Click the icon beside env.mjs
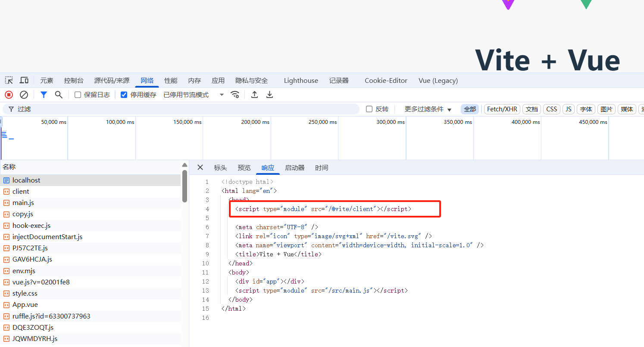 [6, 271]
